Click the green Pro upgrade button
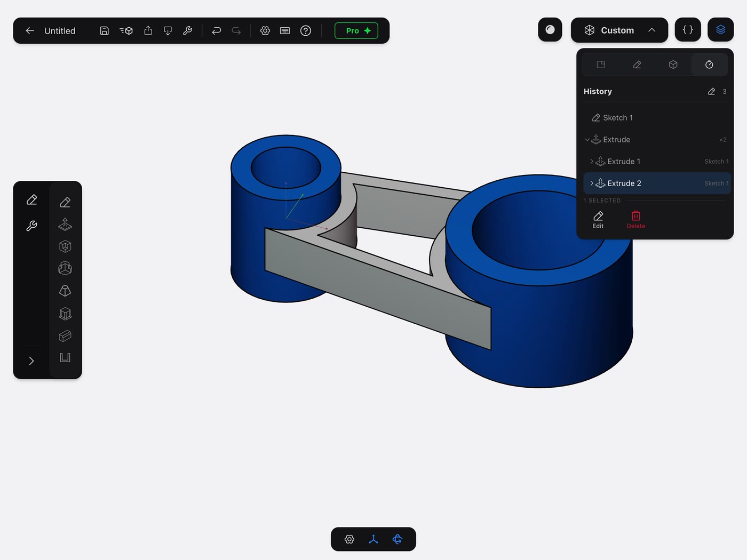Image resolution: width=747 pixels, height=560 pixels. pyautogui.click(x=356, y=31)
